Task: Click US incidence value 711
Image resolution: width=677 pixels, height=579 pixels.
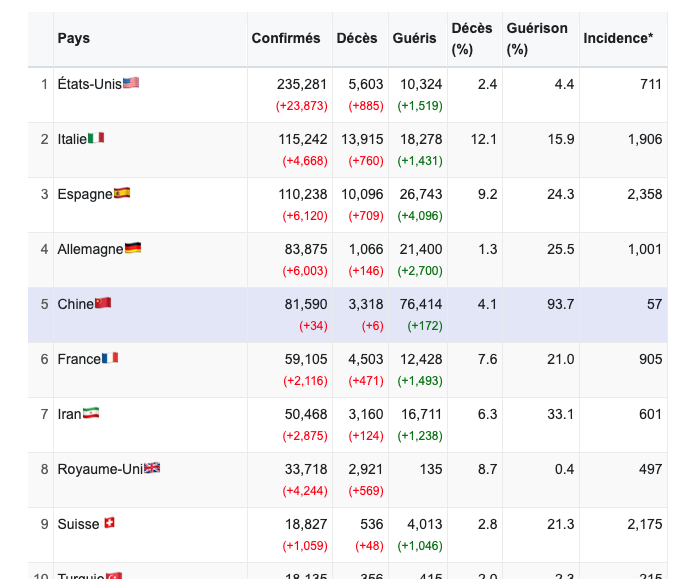Action: [x=651, y=84]
